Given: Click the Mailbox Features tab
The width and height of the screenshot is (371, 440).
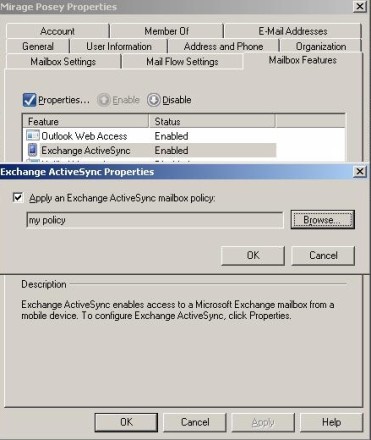Looking at the screenshot, I should click(x=303, y=60).
